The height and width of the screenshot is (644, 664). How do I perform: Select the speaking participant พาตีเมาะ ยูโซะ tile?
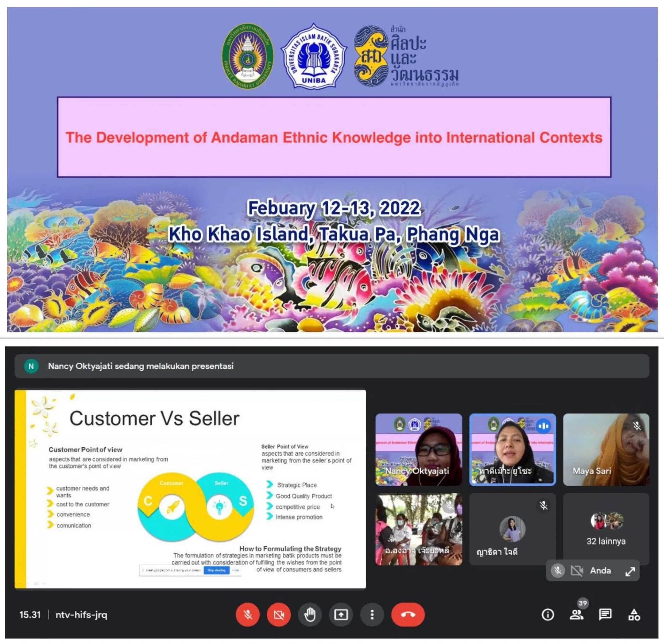pos(513,449)
